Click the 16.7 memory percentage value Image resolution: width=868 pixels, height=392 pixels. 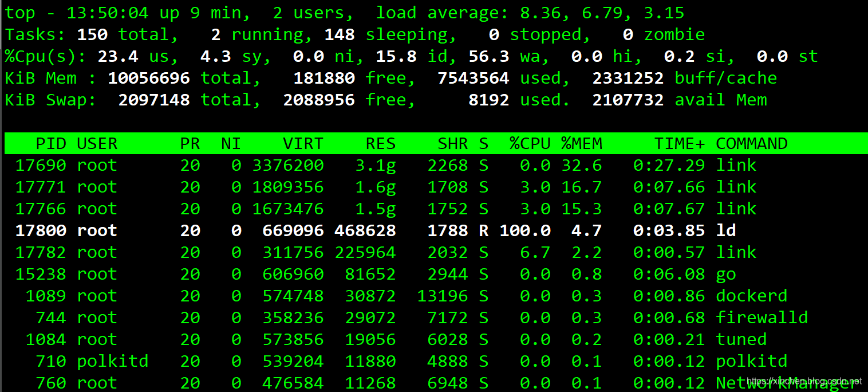(582, 187)
